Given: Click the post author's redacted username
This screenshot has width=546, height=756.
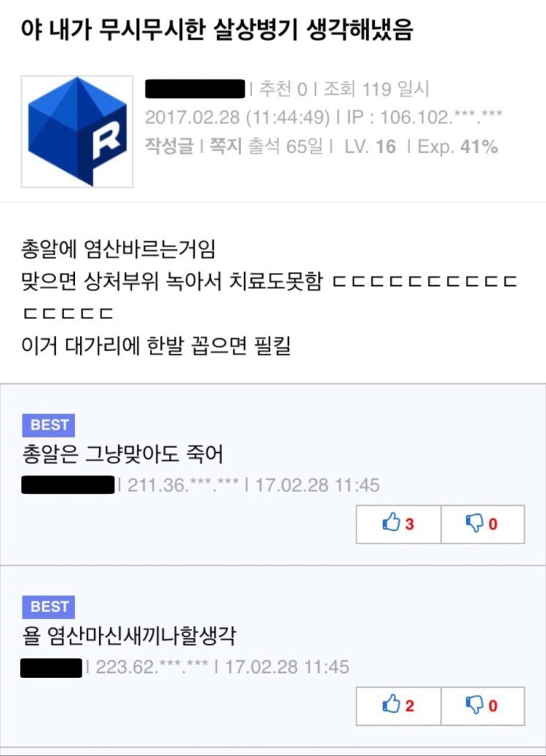Looking at the screenshot, I should (x=195, y=89).
